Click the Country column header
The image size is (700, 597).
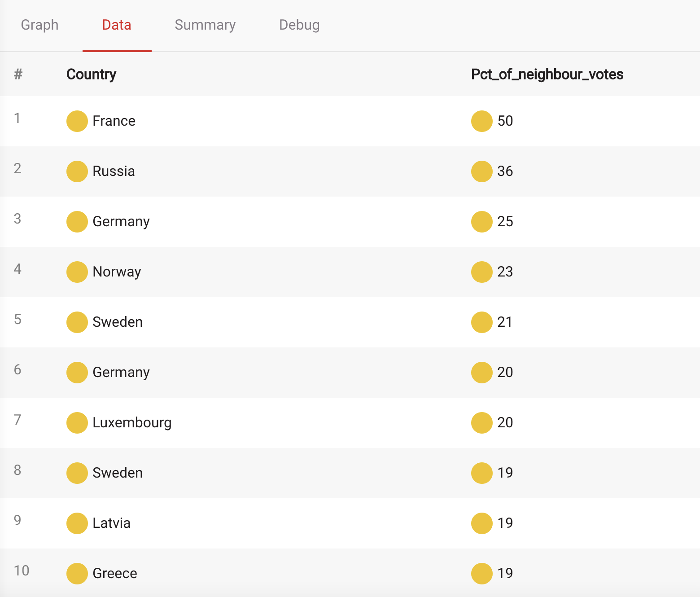tap(91, 74)
